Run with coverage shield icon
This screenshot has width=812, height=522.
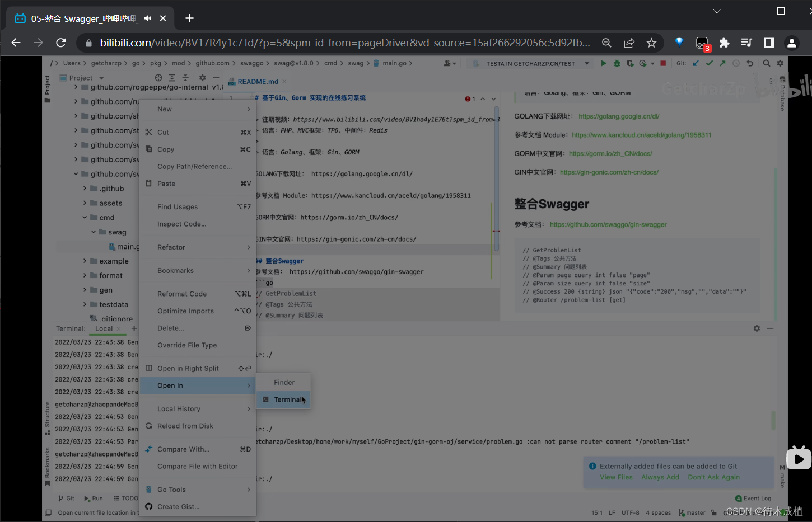(630, 63)
